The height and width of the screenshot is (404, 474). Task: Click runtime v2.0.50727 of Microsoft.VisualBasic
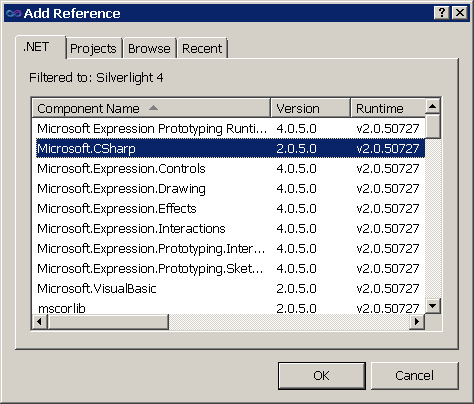click(x=388, y=289)
